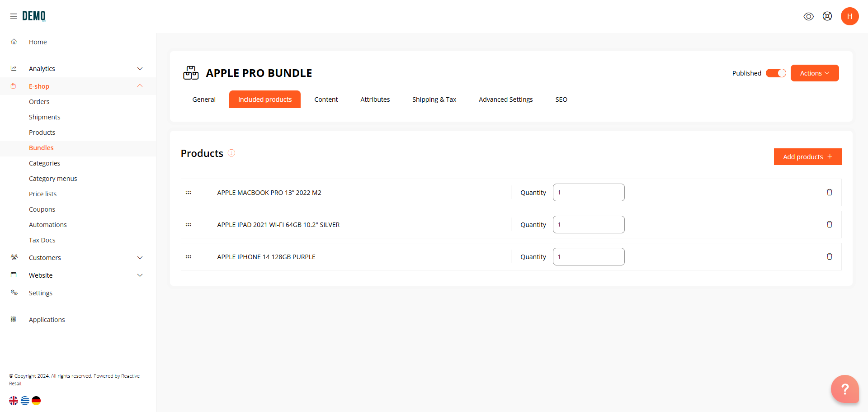Click the APPLE IPHONE 14 128GB PURPLE name
The height and width of the screenshot is (412, 868).
(266, 257)
